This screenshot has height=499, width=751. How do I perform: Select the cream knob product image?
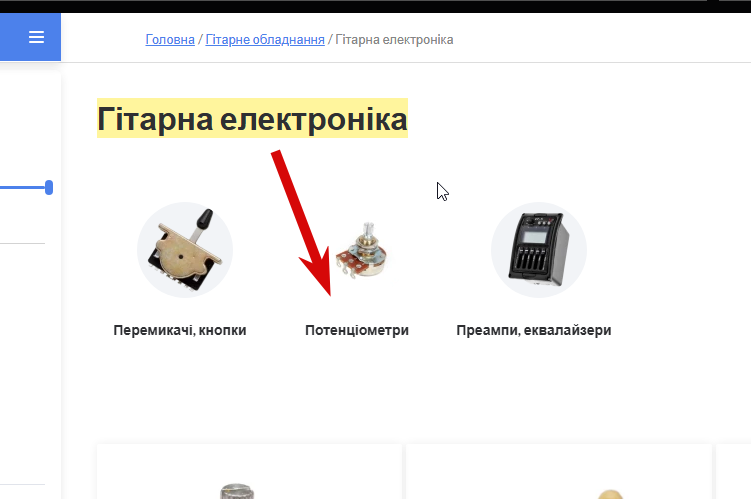(610, 494)
